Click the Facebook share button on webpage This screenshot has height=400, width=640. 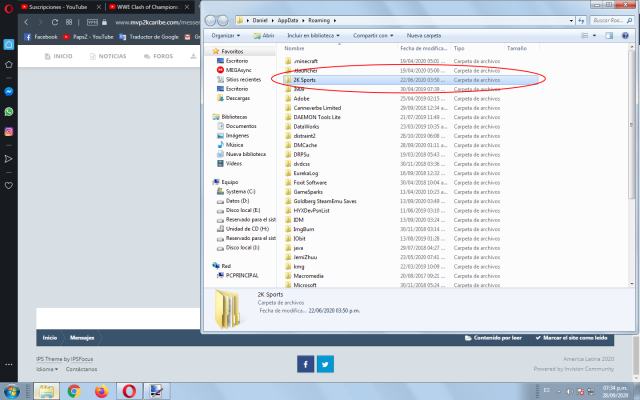305,364
